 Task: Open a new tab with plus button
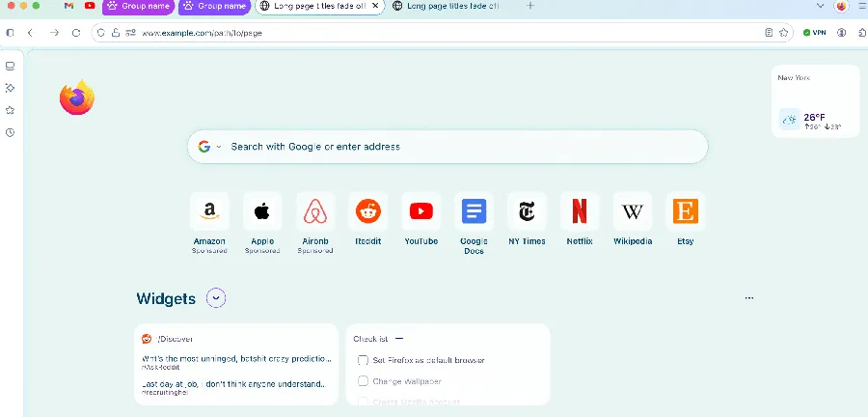[x=529, y=6]
